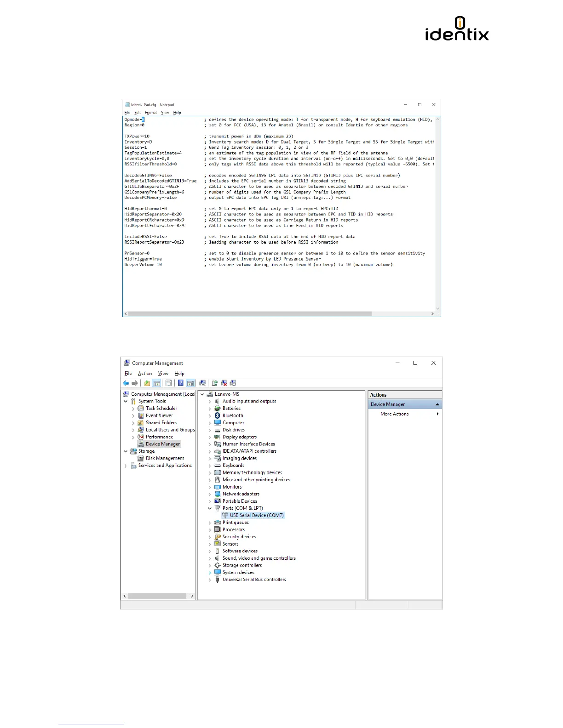Open the File menu in Notepad
This screenshot has width=563, height=728.
127,113
